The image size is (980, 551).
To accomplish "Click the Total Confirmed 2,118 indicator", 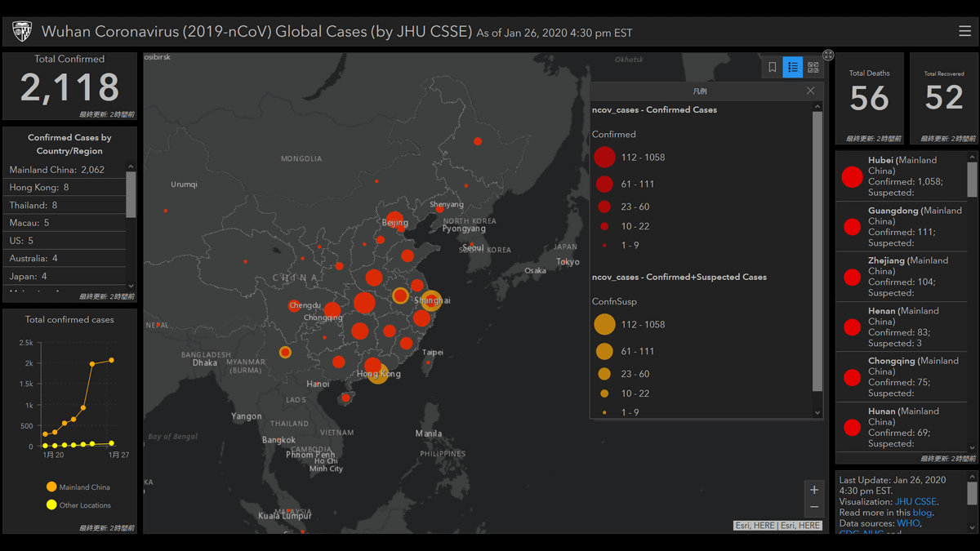I will point(69,86).
